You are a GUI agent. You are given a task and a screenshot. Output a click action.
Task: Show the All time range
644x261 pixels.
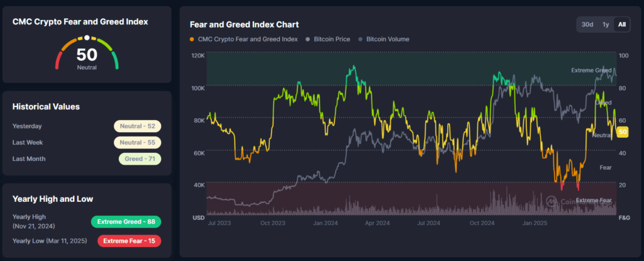[x=622, y=25]
